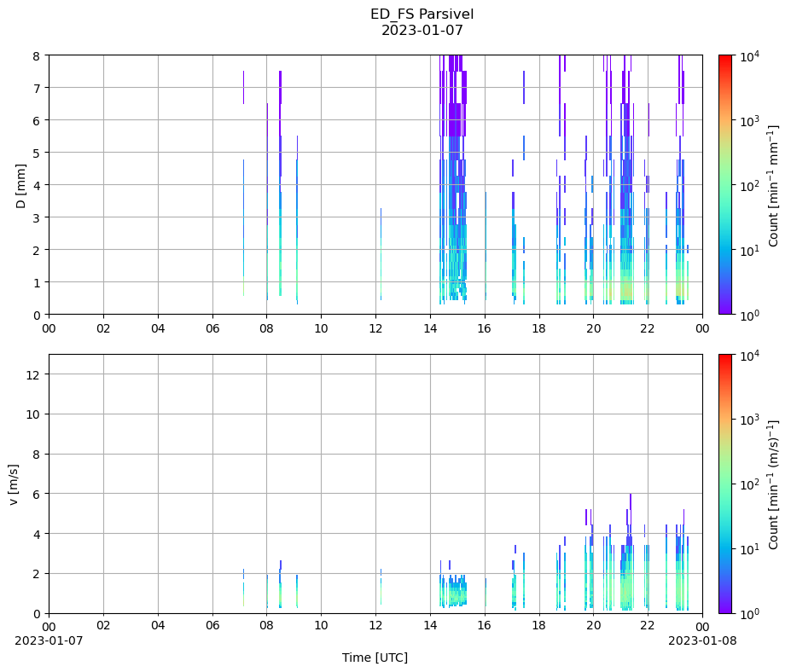Click tick label 12 on the velocity axis

tap(33, 374)
